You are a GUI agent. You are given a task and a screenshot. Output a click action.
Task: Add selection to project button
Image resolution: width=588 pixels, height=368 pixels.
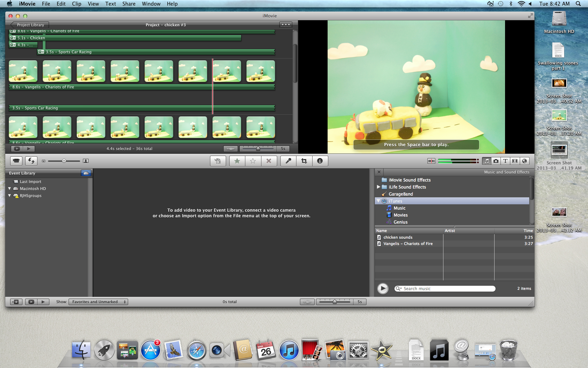(x=217, y=161)
